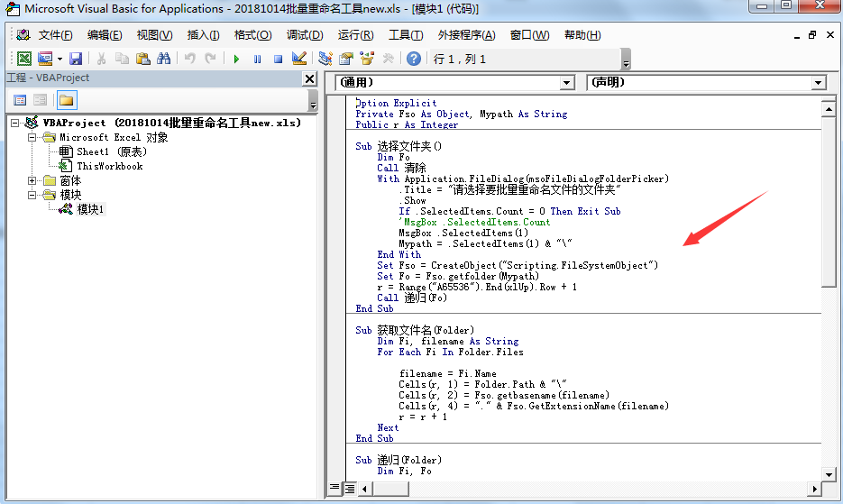Click code scrollbar down arrow
Image resolution: width=843 pixels, height=504 pixels.
(829, 474)
